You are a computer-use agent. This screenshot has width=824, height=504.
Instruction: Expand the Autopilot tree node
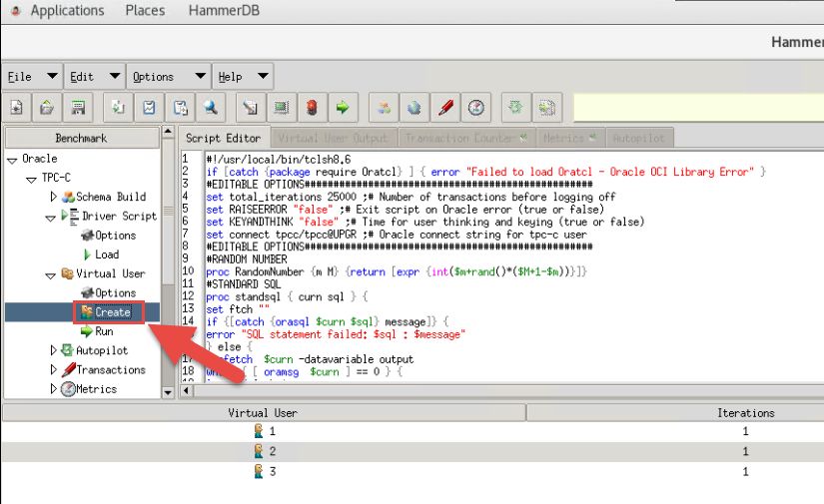(x=54, y=351)
